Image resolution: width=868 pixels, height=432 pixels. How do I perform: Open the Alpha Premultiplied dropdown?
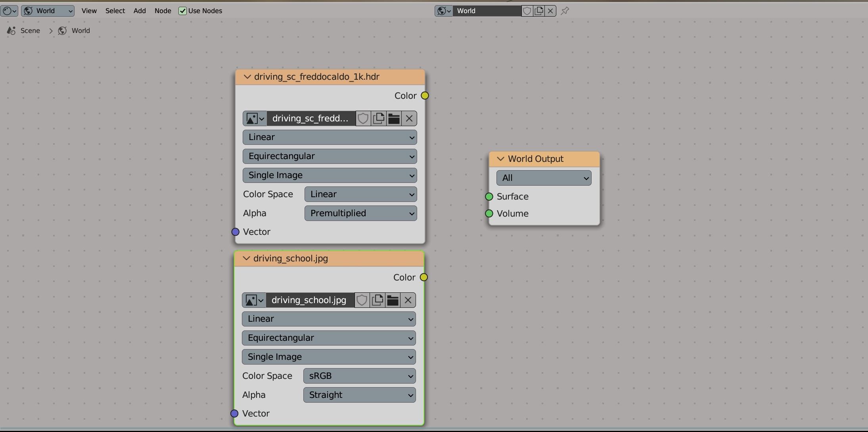[x=360, y=213]
